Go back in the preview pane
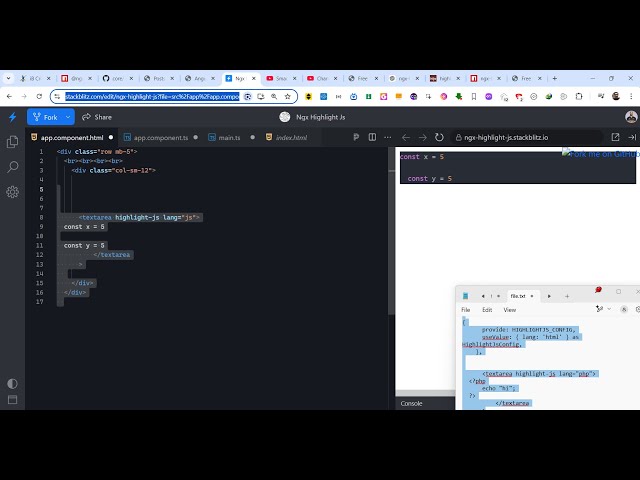This screenshot has width=640, height=480. 406,137
